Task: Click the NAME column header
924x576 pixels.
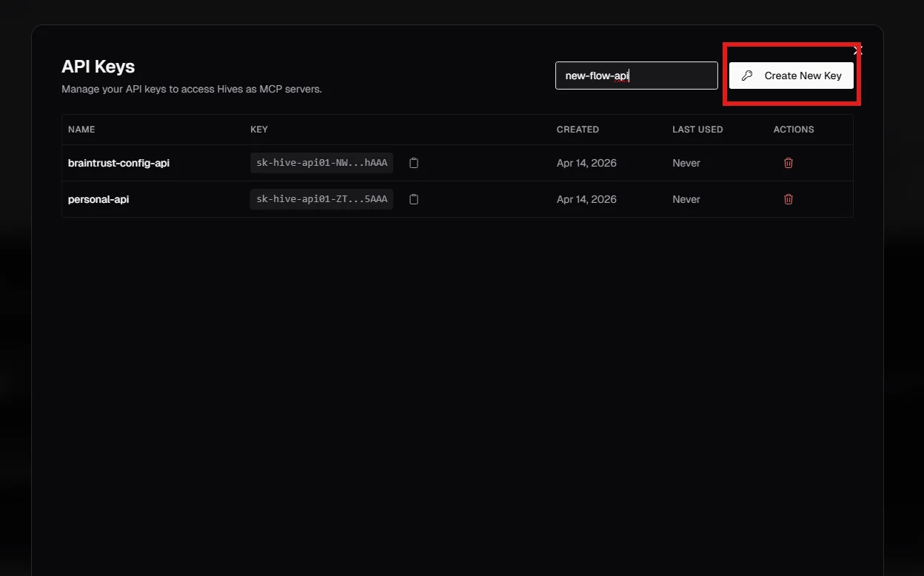Action: pyautogui.click(x=81, y=130)
